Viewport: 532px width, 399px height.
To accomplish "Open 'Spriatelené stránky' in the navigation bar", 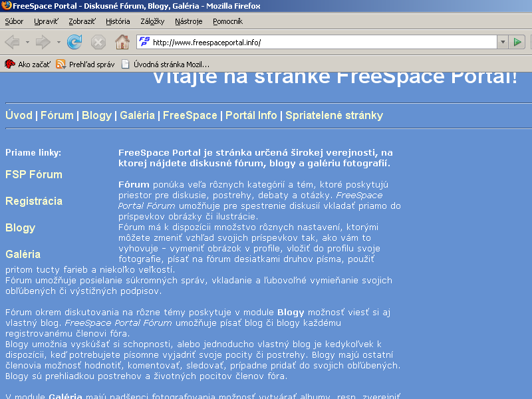I will click(334, 115).
